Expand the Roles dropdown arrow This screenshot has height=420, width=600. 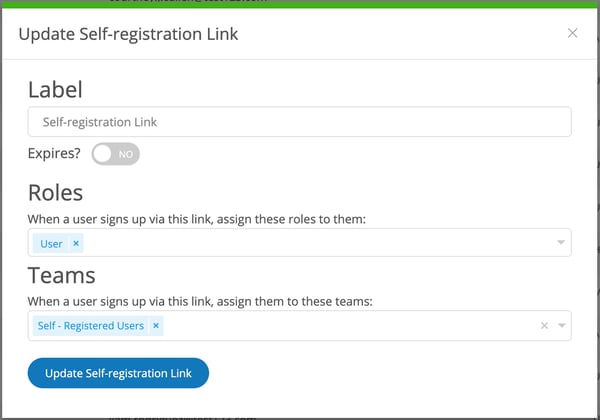coord(561,243)
